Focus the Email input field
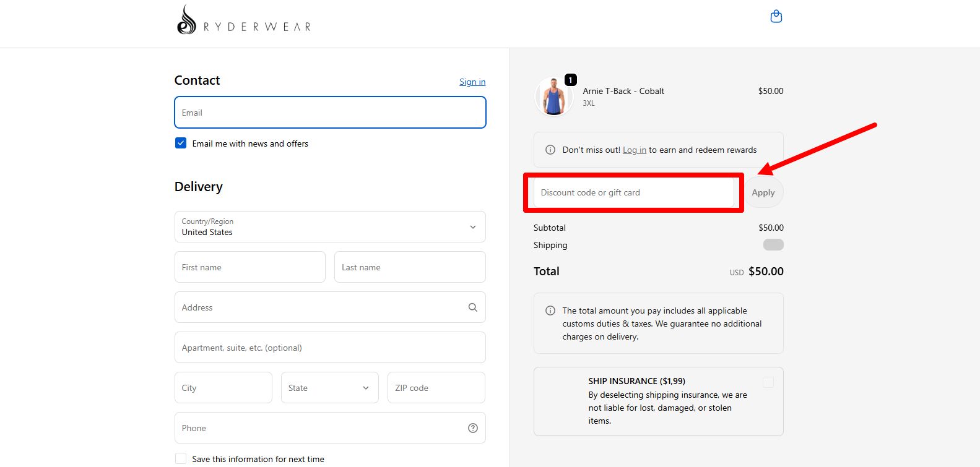The width and height of the screenshot is (980, 467). pyautogui.click(x=330, y=113)
